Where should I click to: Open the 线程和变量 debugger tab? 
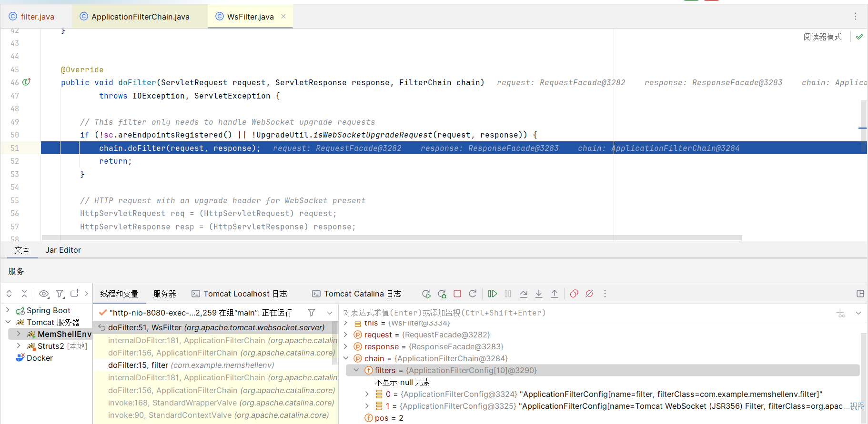click(x=119, y=294)
